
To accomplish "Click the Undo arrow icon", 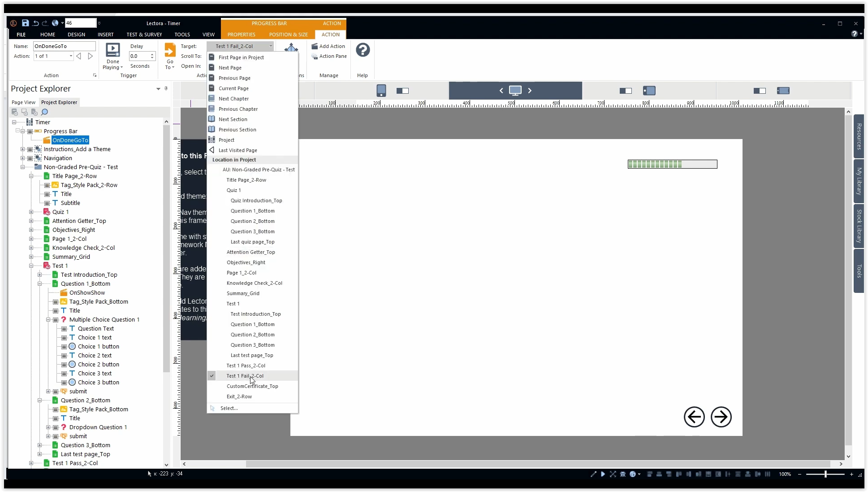I will point(35,23).
